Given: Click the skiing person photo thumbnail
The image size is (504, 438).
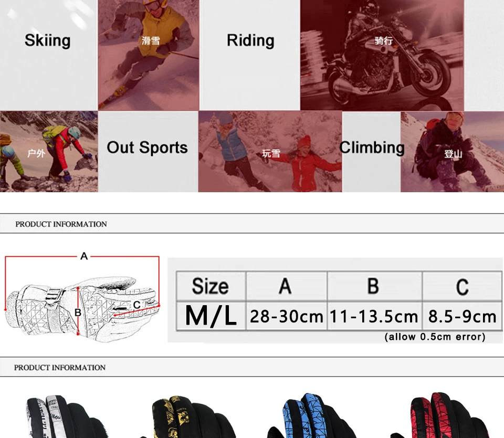Looking at the screenshot, I should [149, 55].
